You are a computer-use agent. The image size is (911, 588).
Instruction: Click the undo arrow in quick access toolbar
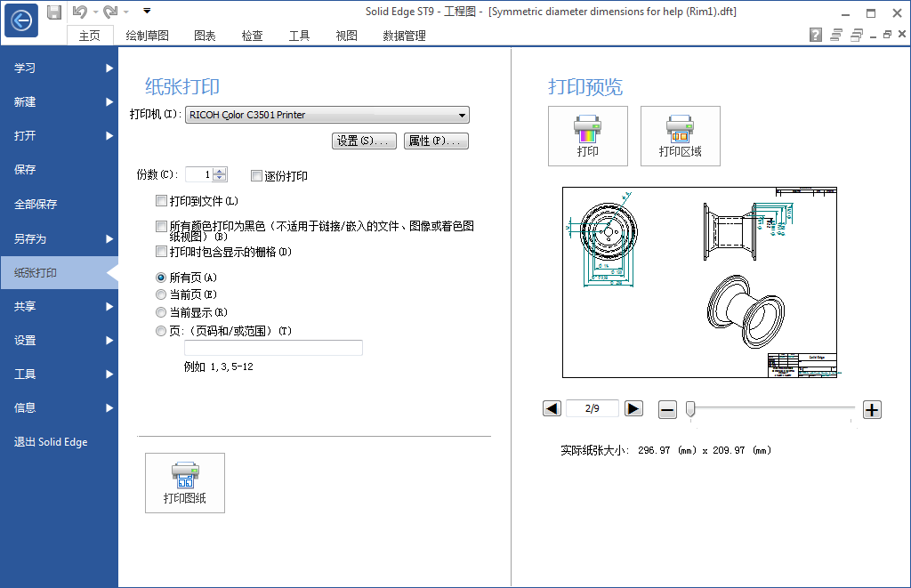coord(80,12)
